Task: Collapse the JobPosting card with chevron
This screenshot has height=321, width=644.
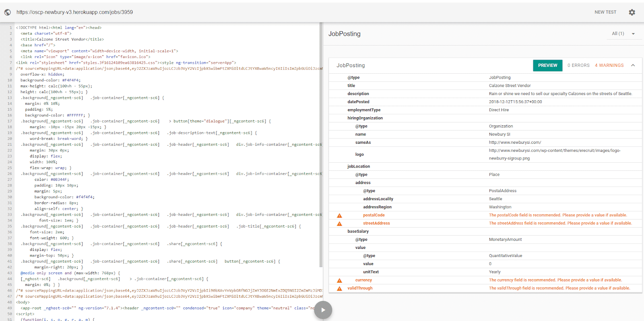Action: tap(633, 65)
